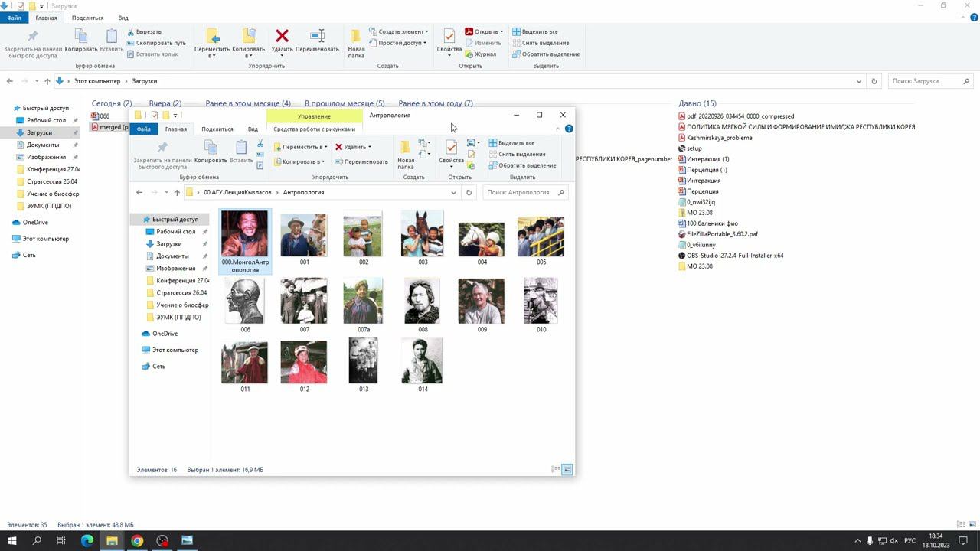Click Обратить выделение in the Антропология window

522,165
